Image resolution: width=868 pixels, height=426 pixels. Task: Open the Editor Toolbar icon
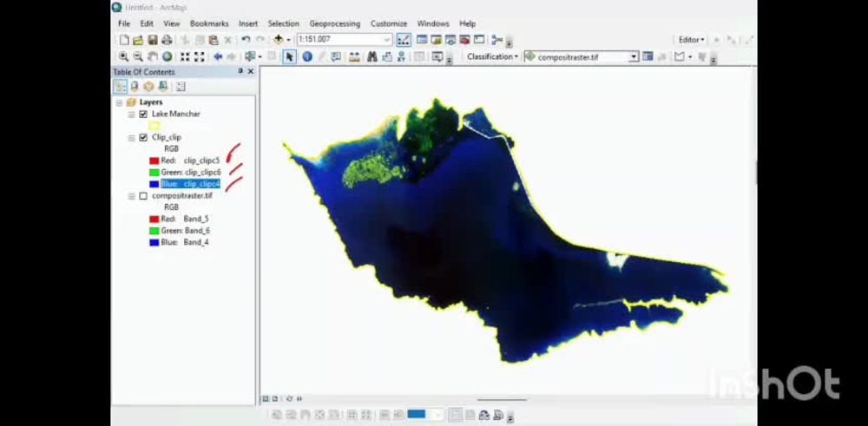(404, 40)
